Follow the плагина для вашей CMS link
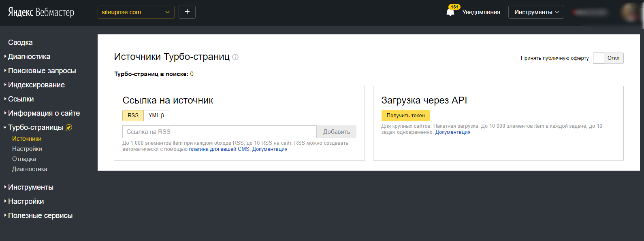 [219, 149]
